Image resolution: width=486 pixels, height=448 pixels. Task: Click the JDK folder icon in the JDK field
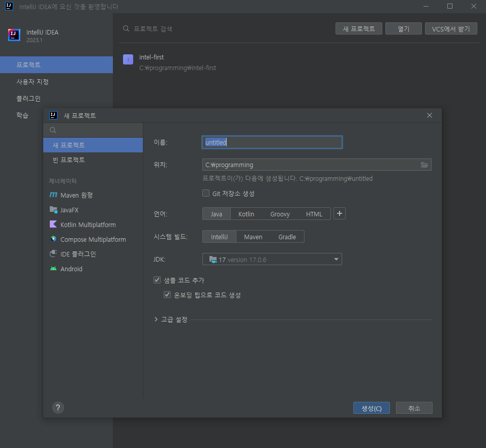(213, 260)
